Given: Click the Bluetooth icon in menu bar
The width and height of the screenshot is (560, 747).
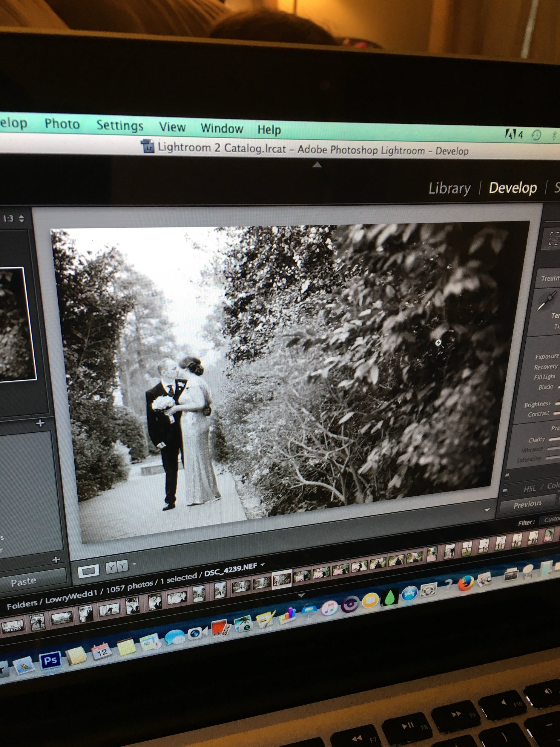Looking at the screenshot, I should [x=554, y=136].
